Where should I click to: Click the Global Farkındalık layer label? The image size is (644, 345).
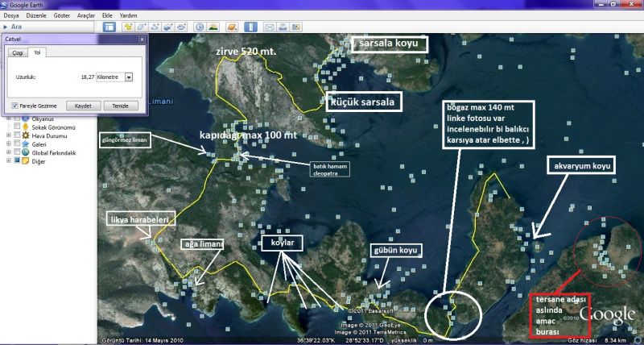pyautogui.click(x=54, y=152)
